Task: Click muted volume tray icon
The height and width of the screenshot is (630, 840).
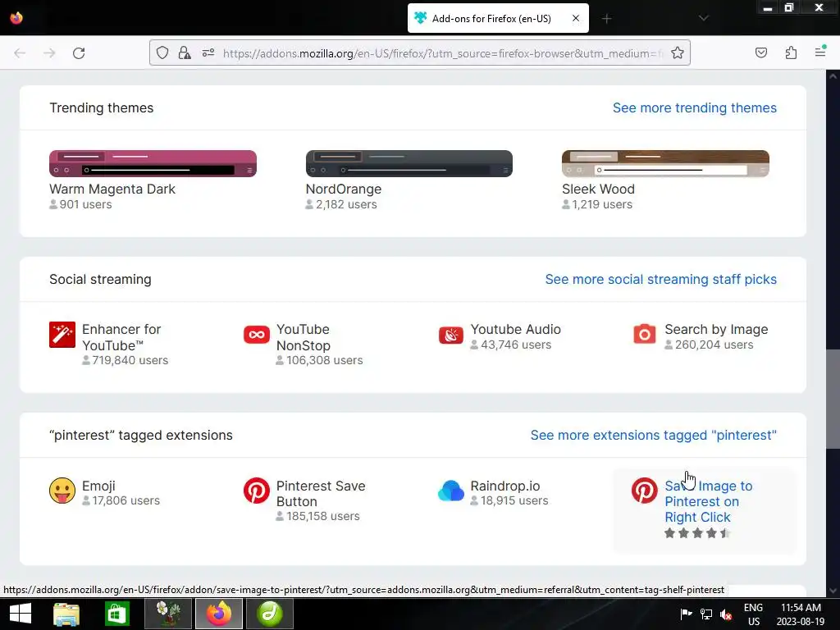Action: [726, 614]
